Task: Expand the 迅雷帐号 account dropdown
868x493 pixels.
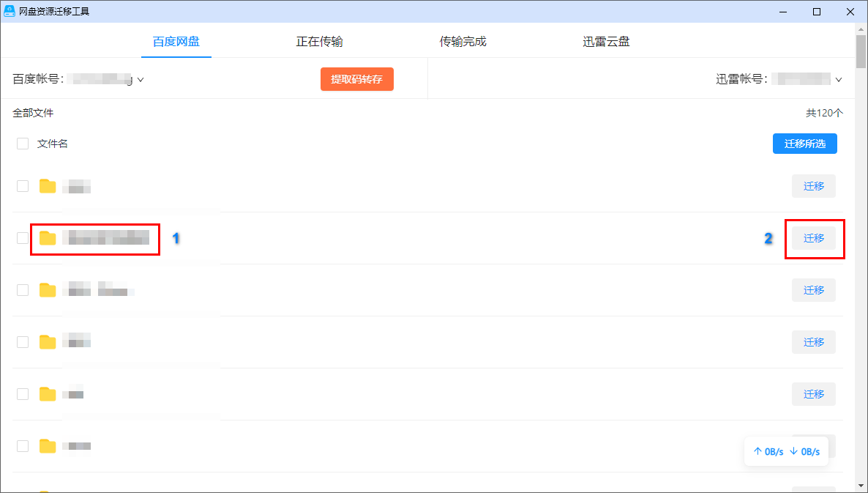Action: (839, 80)
